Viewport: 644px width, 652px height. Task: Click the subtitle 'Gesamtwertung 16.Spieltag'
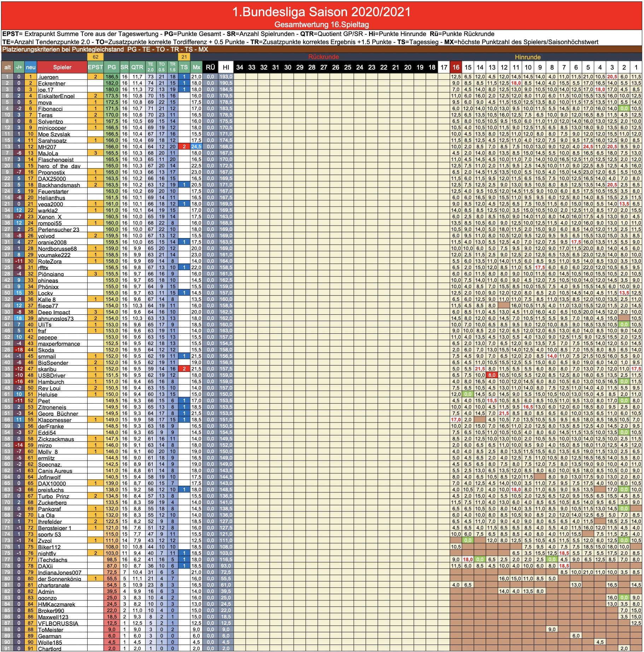pos(322,25)
